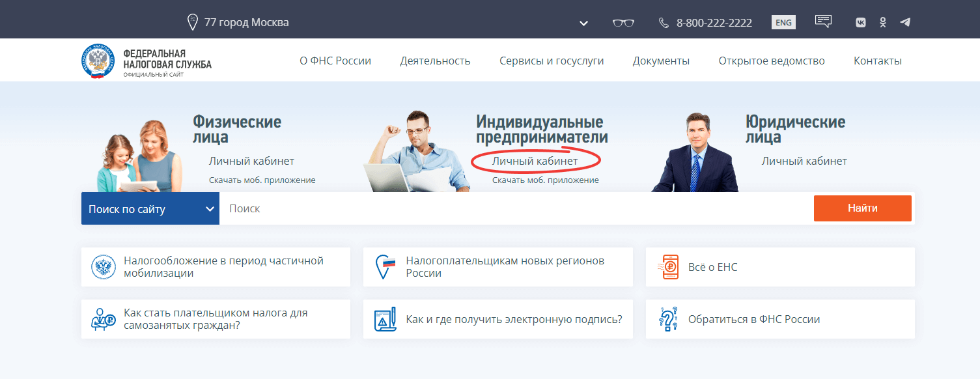Select region '77 город Москва'

[x=246, y=22]
